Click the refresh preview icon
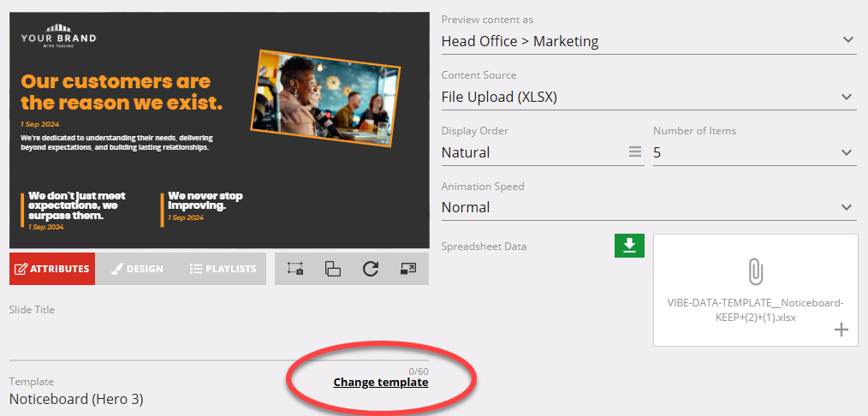868x416 pixels. coord(371,269)
